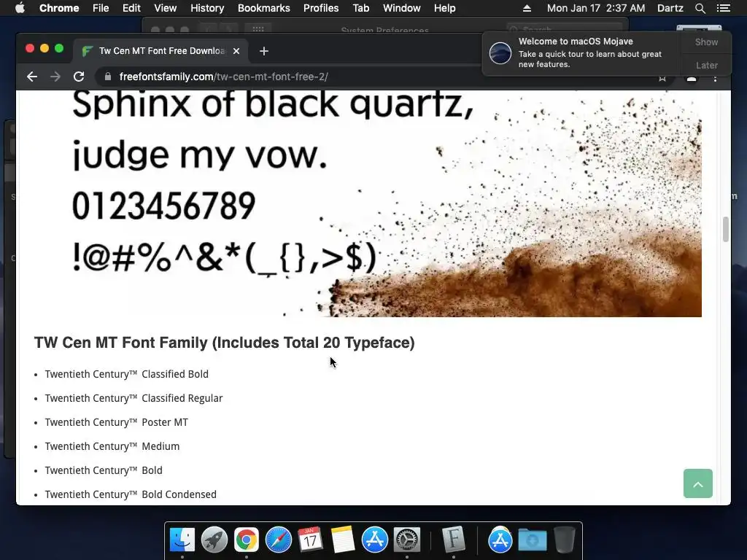Open Font Book icon in the dock
Screen dimensions: 747x560
(x=453, y=540)
